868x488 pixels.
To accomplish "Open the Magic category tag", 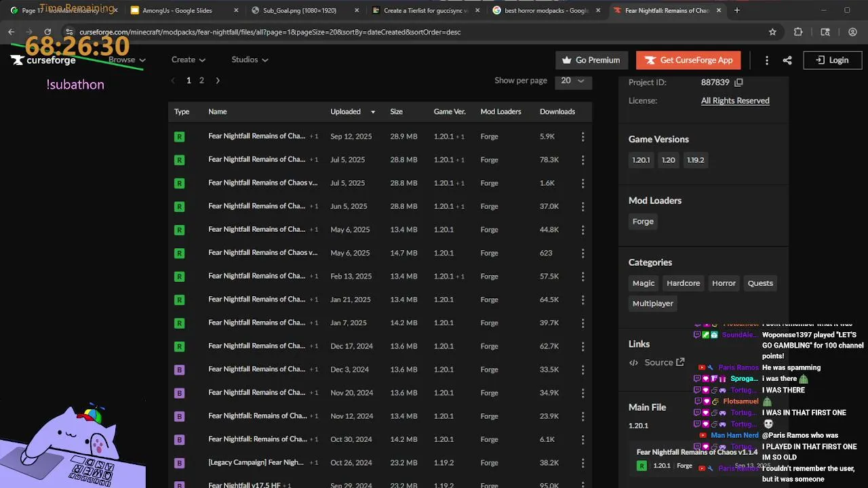I will 644,283.
